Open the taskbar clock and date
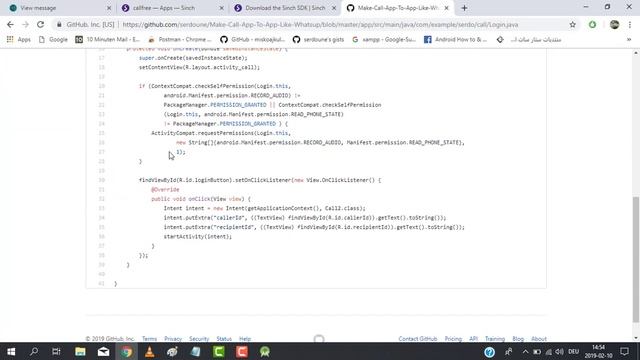This screenshot has width=640, height=360. (x=598, y=351)
